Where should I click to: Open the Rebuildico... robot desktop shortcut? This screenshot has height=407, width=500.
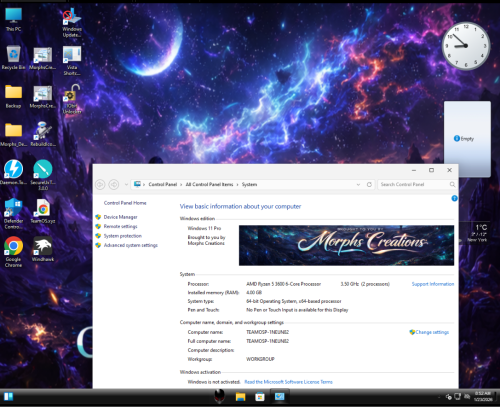click(x=43, y=134)
